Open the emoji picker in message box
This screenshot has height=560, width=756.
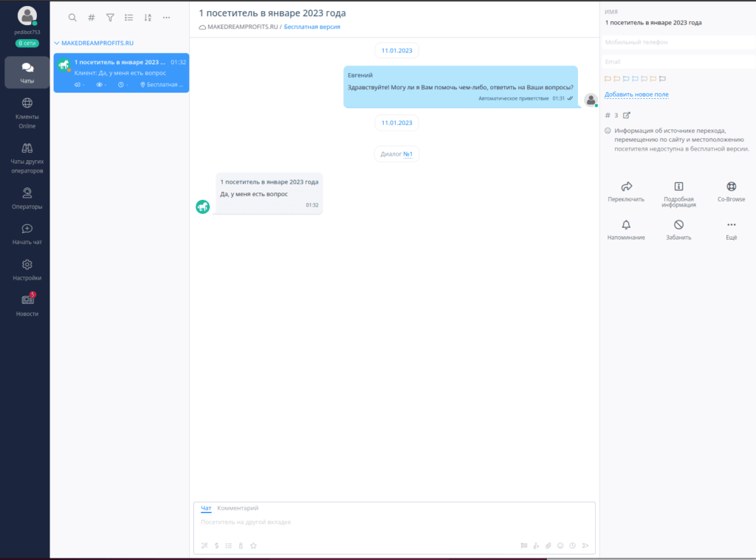tap(560, 546)
